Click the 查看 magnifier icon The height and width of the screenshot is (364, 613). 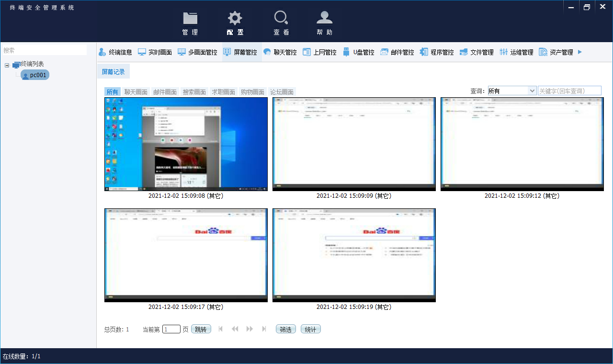tap(281, 19)
